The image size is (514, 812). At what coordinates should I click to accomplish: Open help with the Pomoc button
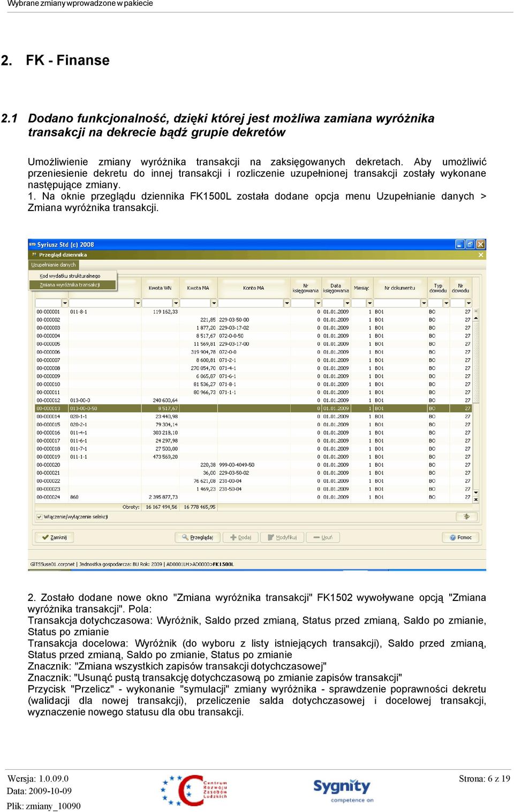[x=462, y=537]
